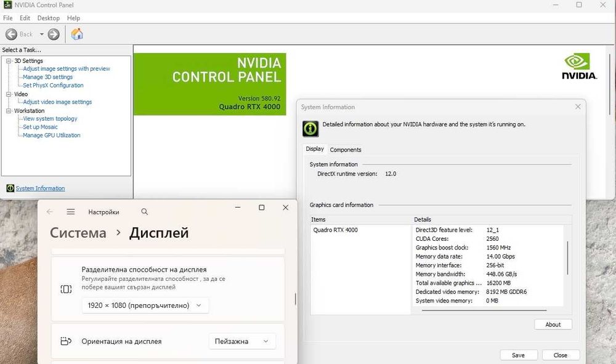Switch to the Display tab
The image size is (616, 364).
coord(315,149)
